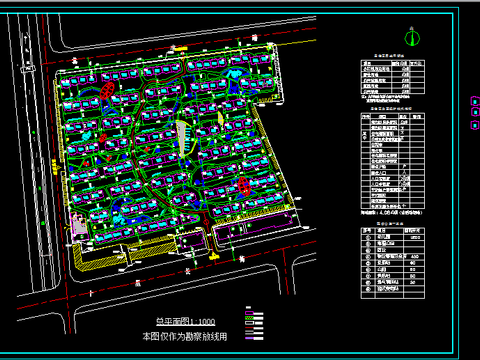Select the note text 本图仅作为勘察放线用
Screen dimensions: 480x360
point(185,336)
